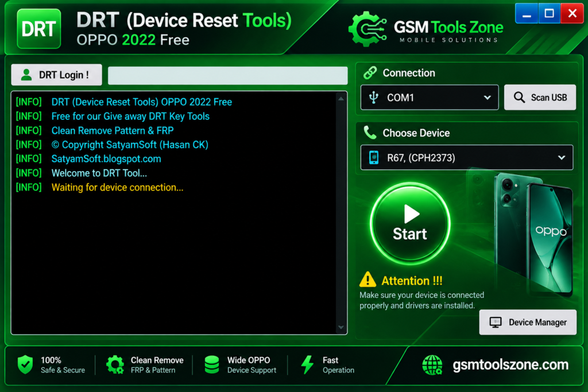
Task: Open Device Manager button
Action: [x=528, y=323]
